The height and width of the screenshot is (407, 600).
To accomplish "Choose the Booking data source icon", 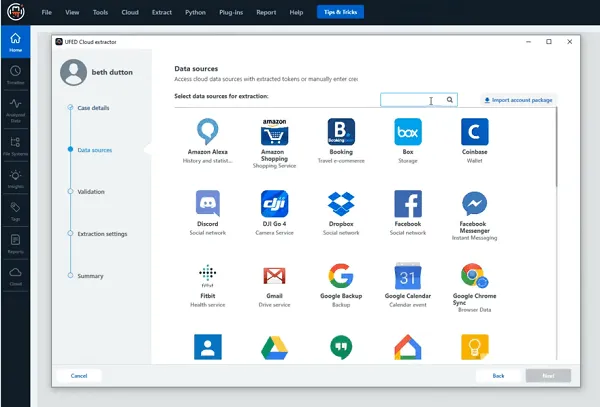I will (x=341, y=132).
